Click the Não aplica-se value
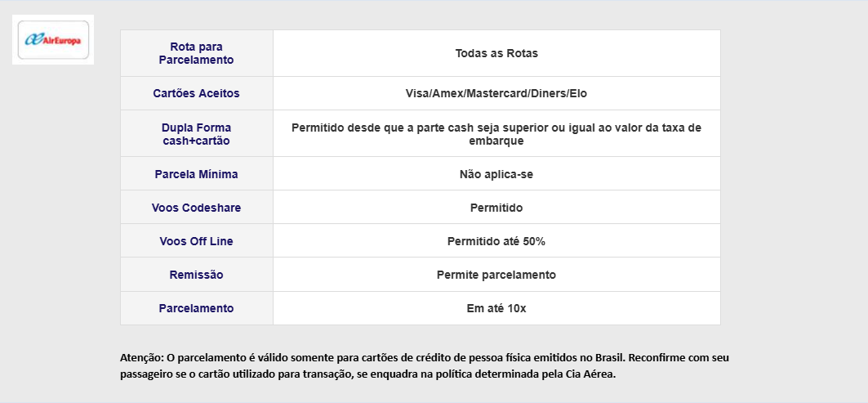The image size is (868, 403). pyautogui.click(x=496, y=174)
